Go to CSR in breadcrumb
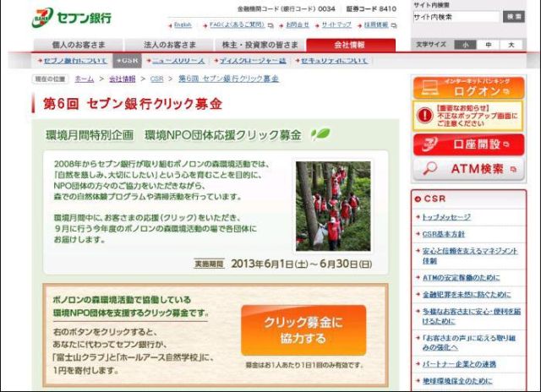Image resolution: width=541 pixels, height=392 pixels. click(156, 79)
